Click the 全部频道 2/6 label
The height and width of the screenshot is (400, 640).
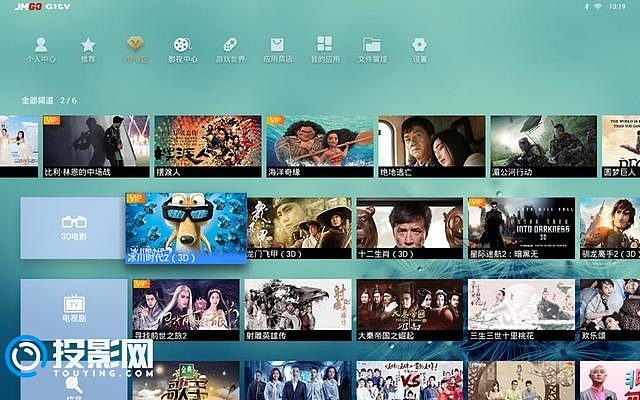(49, 100)
